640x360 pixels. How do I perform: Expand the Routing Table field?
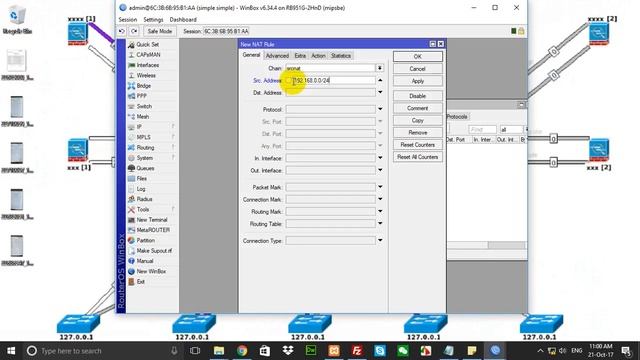tap(380, 224)
